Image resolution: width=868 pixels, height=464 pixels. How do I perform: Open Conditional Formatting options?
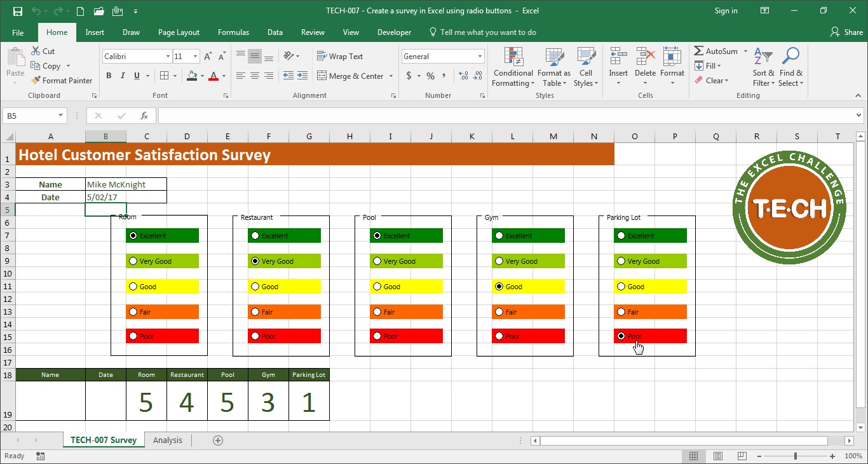click(513, 67)
